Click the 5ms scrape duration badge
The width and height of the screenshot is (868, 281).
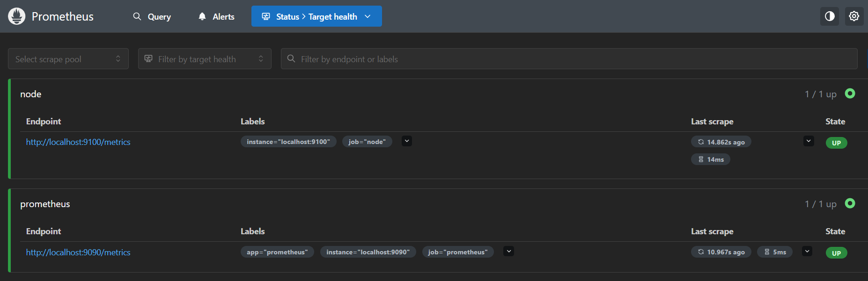775,252
